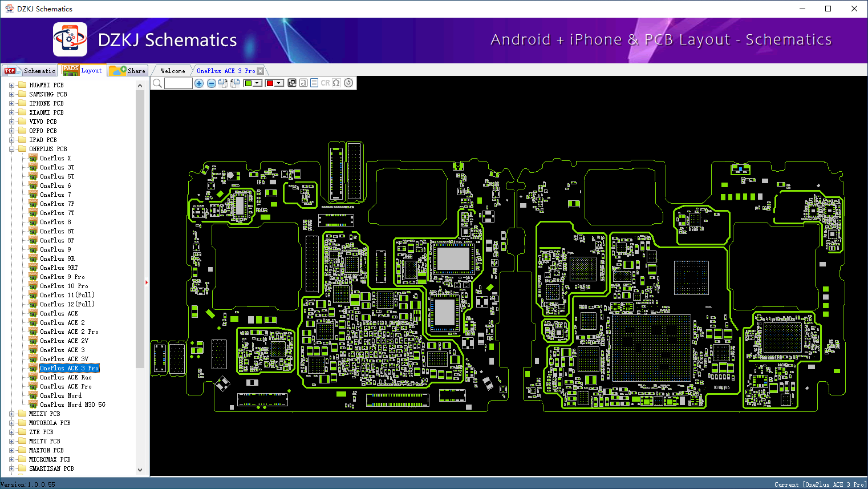Select the ZTE PCB folder label

41,432
